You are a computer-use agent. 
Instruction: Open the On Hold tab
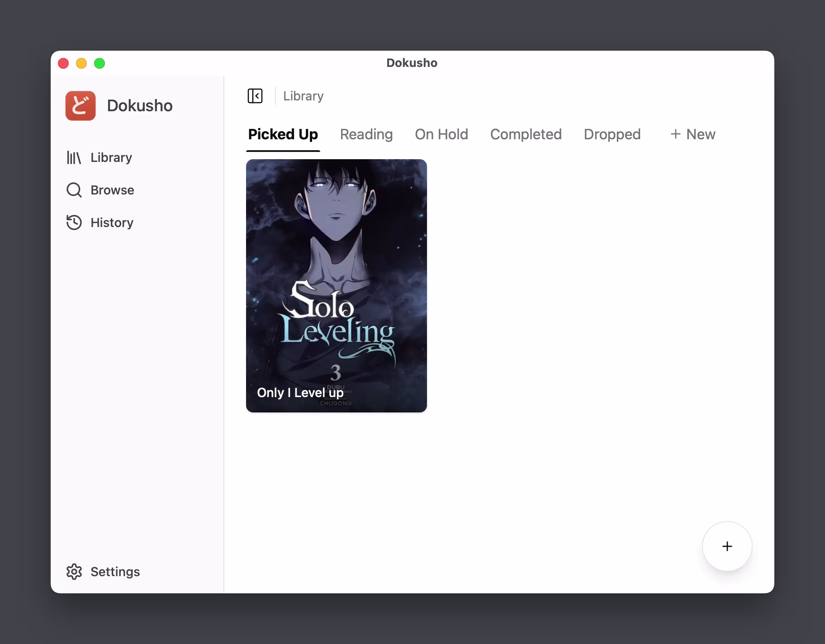coord(441,134)
